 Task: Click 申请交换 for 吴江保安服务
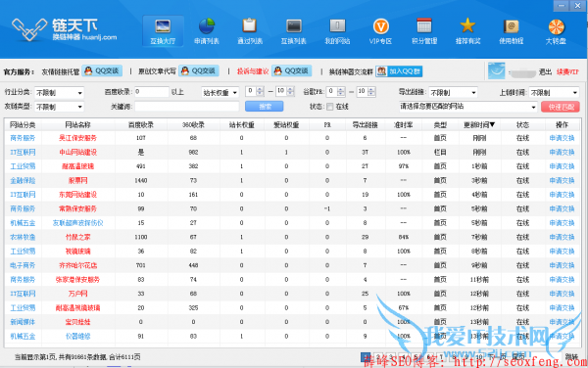(x=562, y=138)
